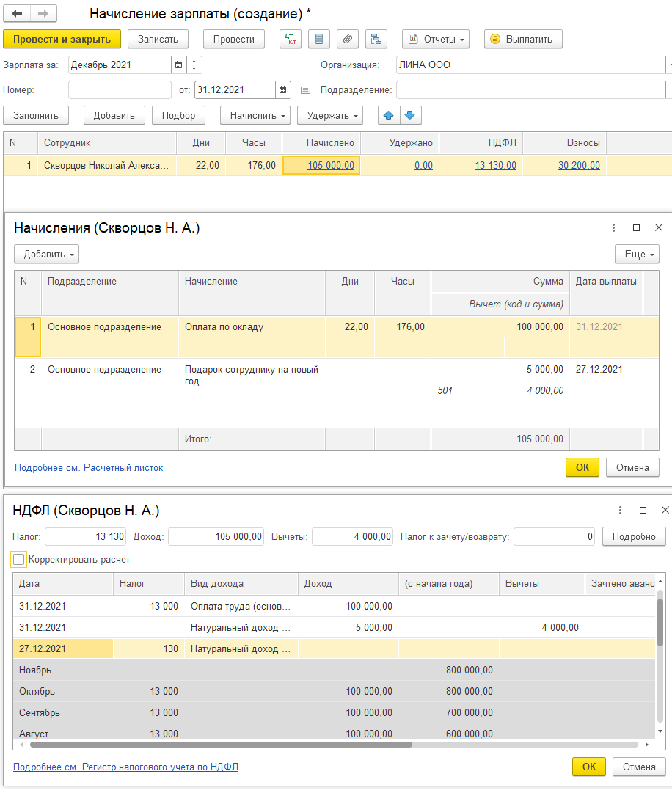This screenshot has height=793, width=672.
Task: Move row up with blue arrow
Action: 388,115
